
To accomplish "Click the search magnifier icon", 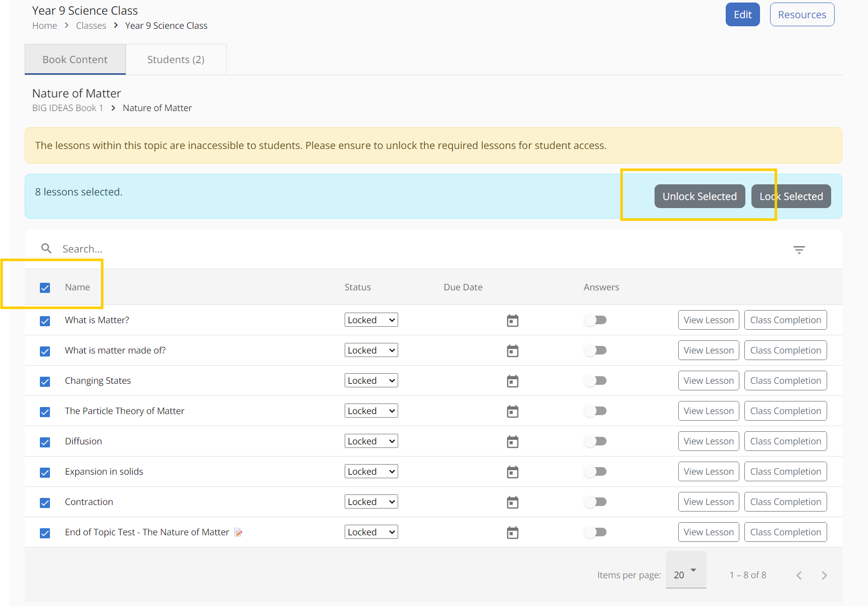I will click(x=46, y=248).
